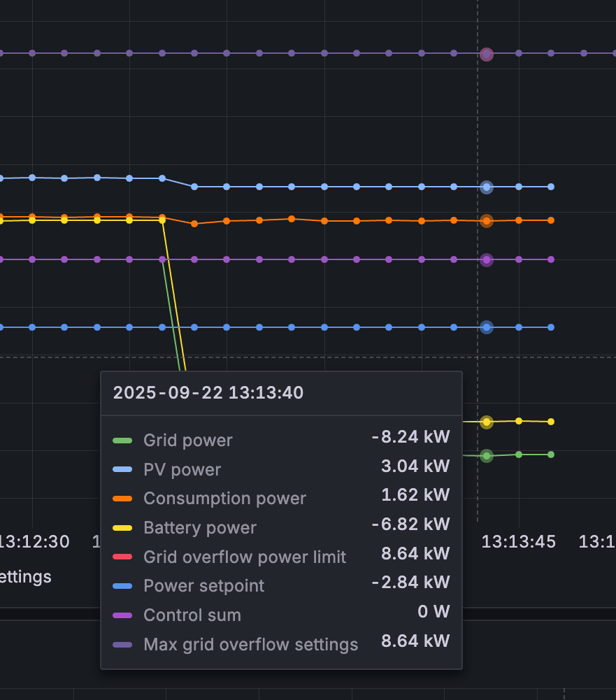Viewport: 616px width, 700px height.
Task: Click the -8.24 kW Grid power value
Action: click(x=410, y=438)
